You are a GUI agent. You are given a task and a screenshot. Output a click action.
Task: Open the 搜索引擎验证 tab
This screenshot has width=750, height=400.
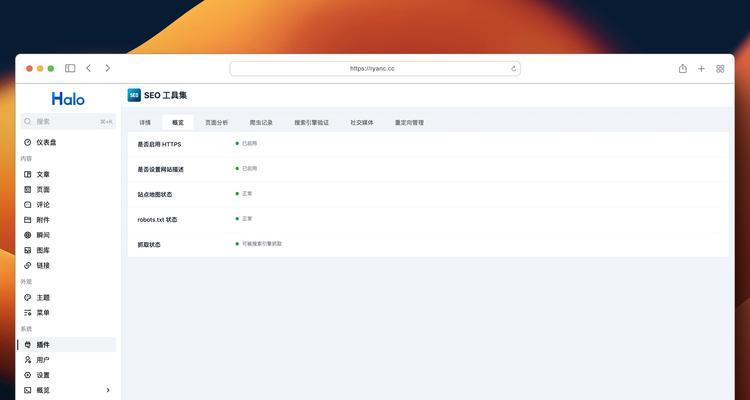pos(311,122)
